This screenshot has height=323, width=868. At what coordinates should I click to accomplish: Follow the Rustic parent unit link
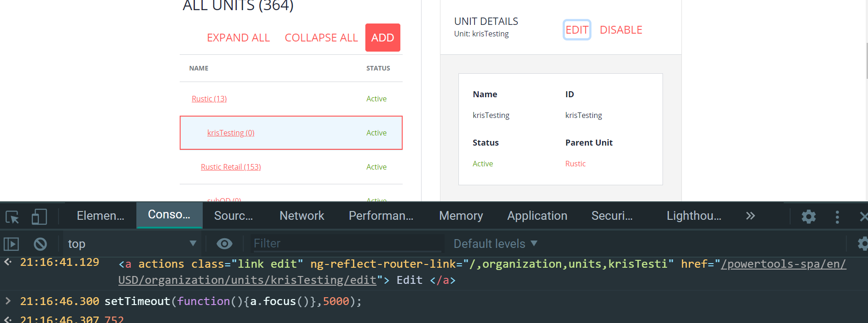tap(575, 164)
